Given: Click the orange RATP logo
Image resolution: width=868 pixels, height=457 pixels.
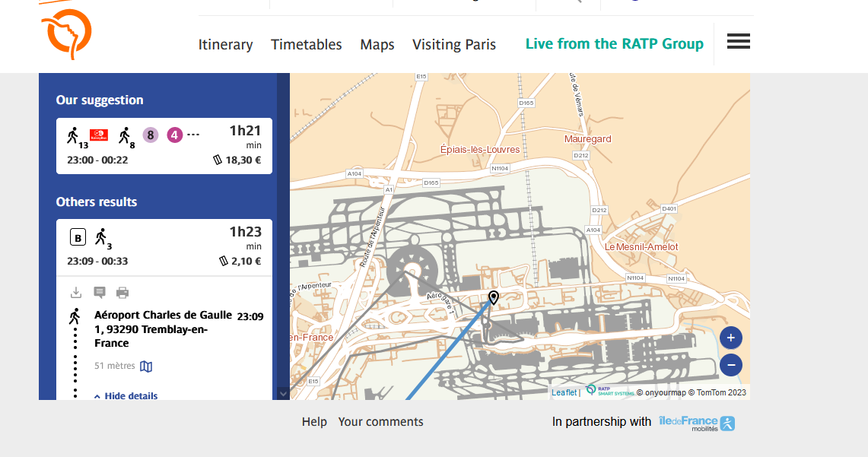Looking at the screenshot, I should (66, 33).
